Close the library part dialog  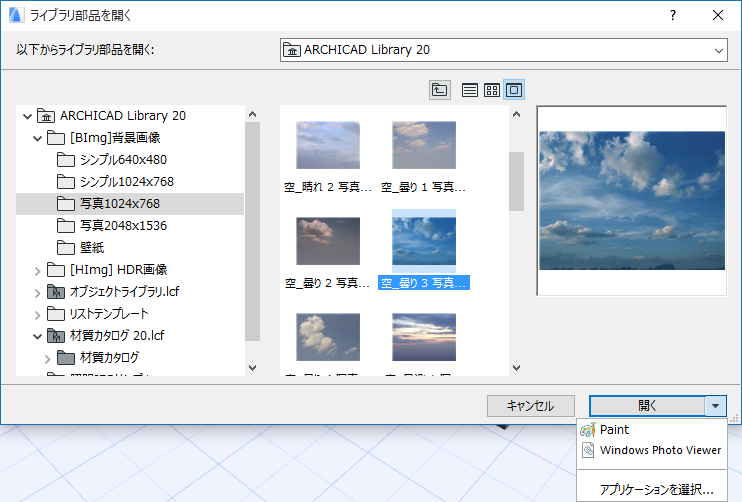tap(718, 15)
